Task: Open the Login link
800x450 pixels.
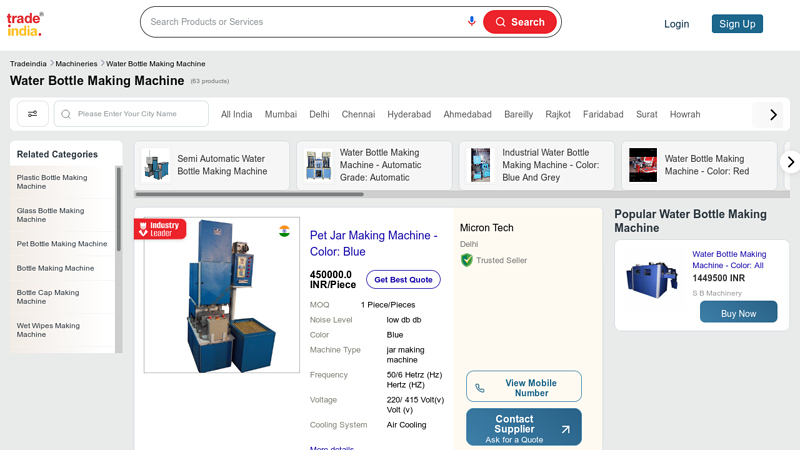Action: pyautogui.click(x=676, y=24)
